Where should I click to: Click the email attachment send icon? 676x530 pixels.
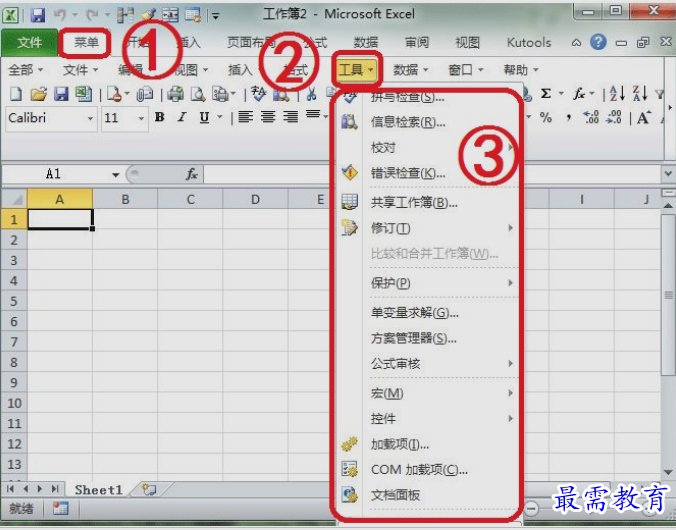coord(145,94)
